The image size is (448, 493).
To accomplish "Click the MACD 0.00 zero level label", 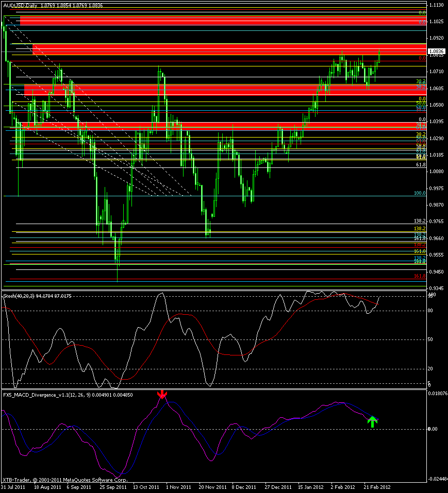I will click(x=433, y=429).
